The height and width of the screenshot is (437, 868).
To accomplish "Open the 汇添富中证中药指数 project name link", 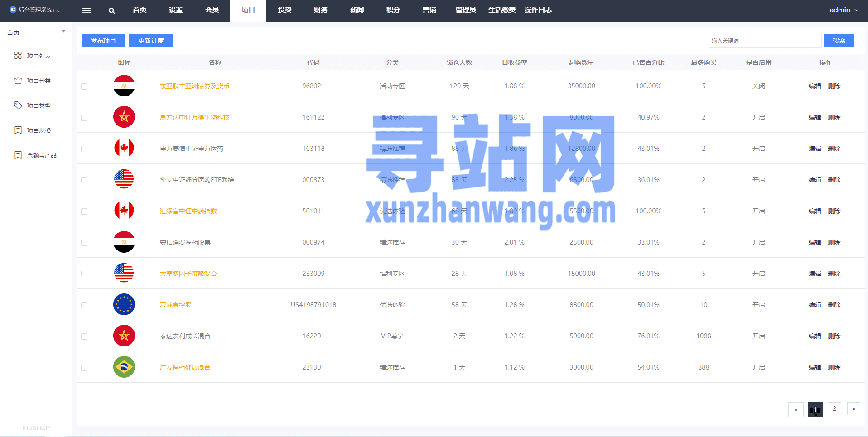I will [188, 211].
